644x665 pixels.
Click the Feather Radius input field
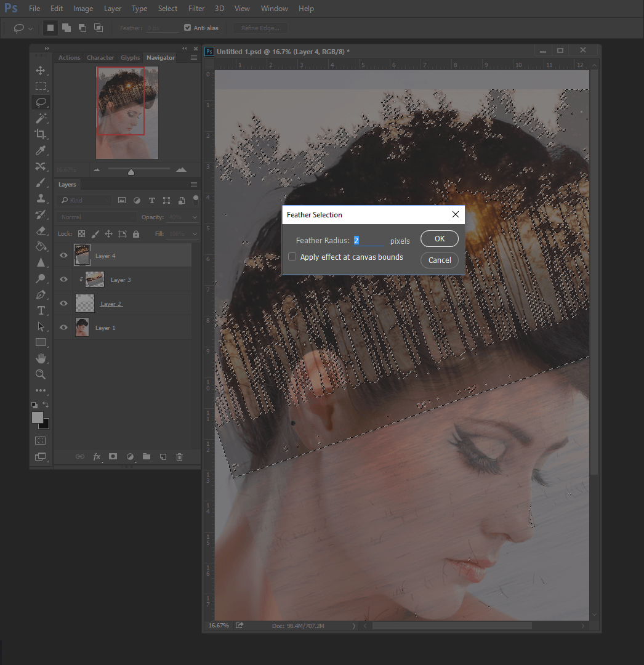coord(368,241)
